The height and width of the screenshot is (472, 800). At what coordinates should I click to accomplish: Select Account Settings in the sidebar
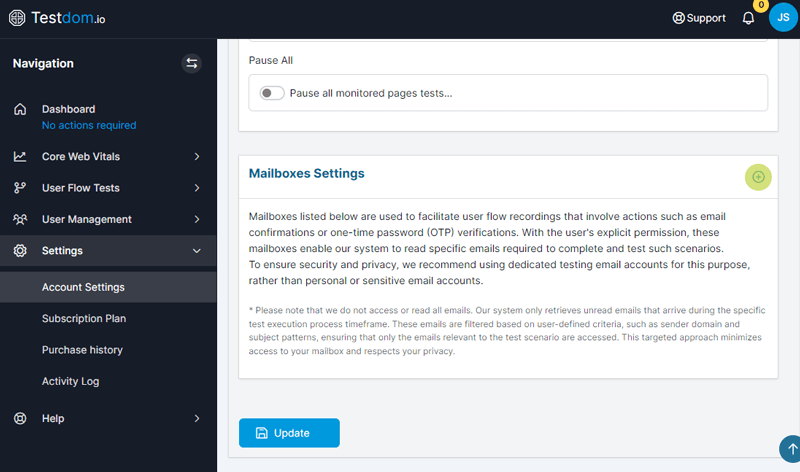coord(108,287)
